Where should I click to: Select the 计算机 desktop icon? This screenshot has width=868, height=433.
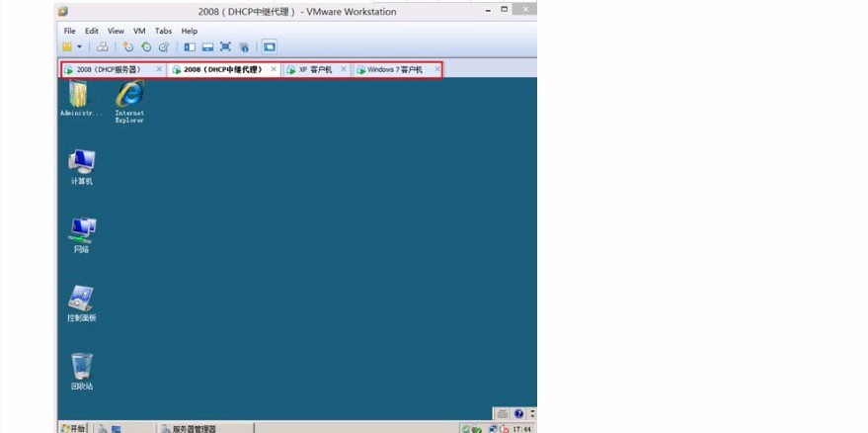point(81,167)
